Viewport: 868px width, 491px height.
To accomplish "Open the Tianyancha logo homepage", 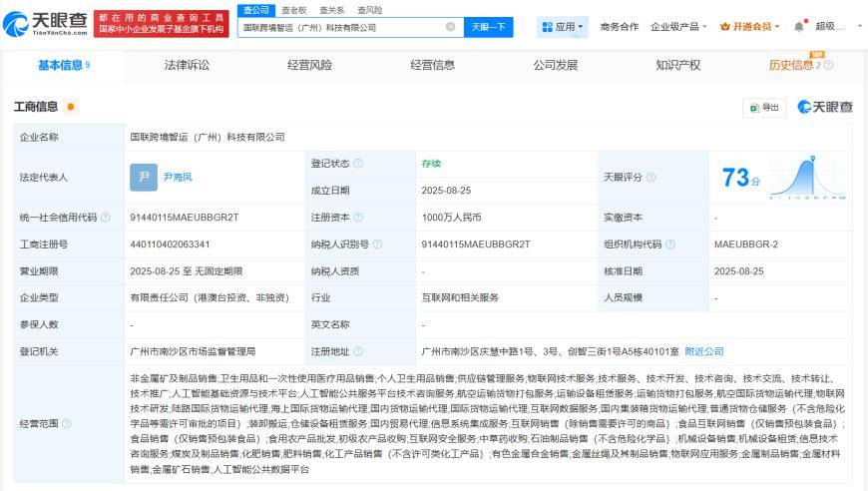I will (45, 23).
